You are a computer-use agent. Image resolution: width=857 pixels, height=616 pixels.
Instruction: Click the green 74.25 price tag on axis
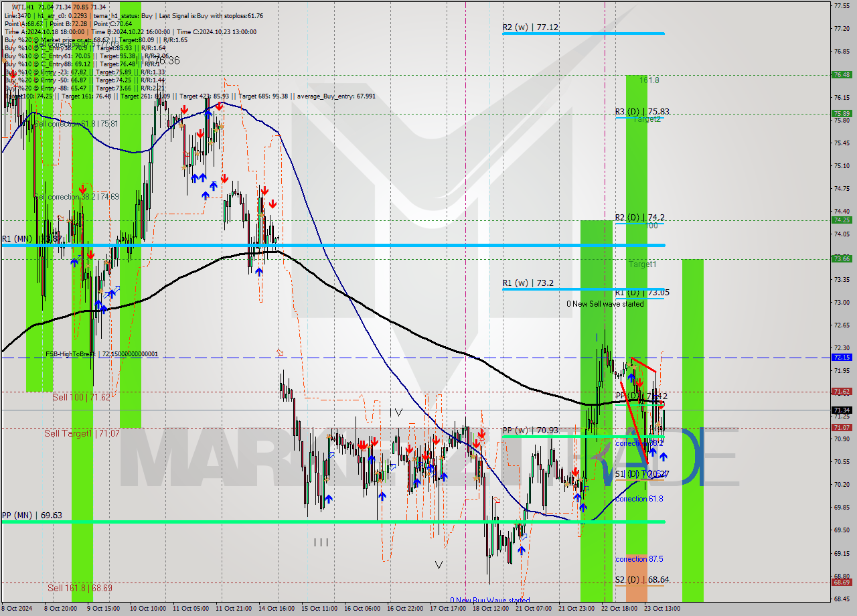842,220
